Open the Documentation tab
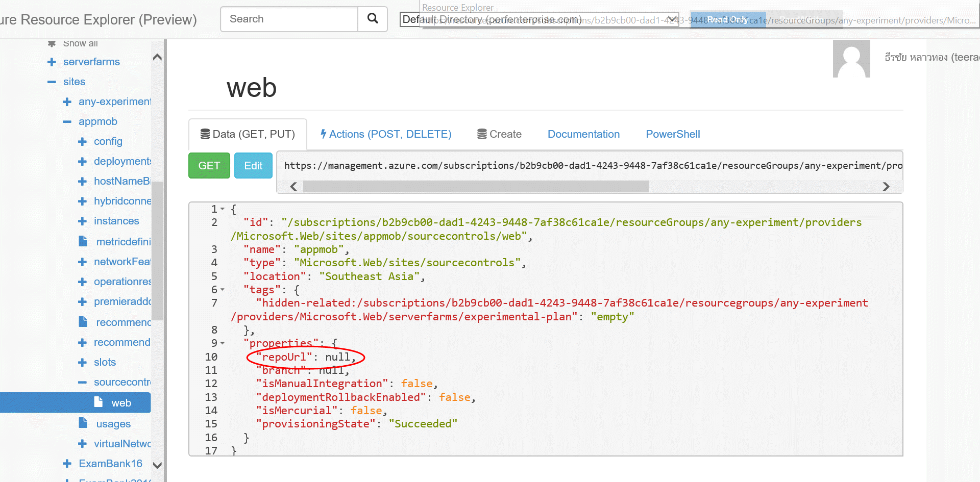The height and width of the screenshot is (482, 980). pos(583,134)
